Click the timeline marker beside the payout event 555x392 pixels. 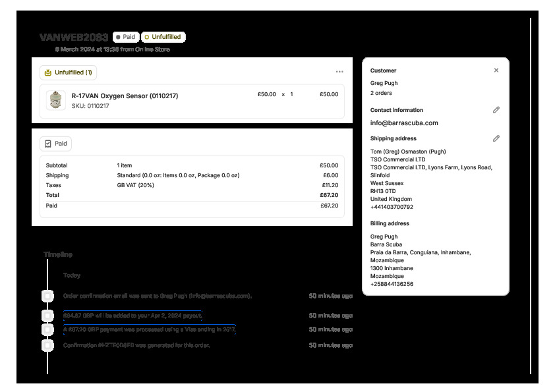pos(47,316)
